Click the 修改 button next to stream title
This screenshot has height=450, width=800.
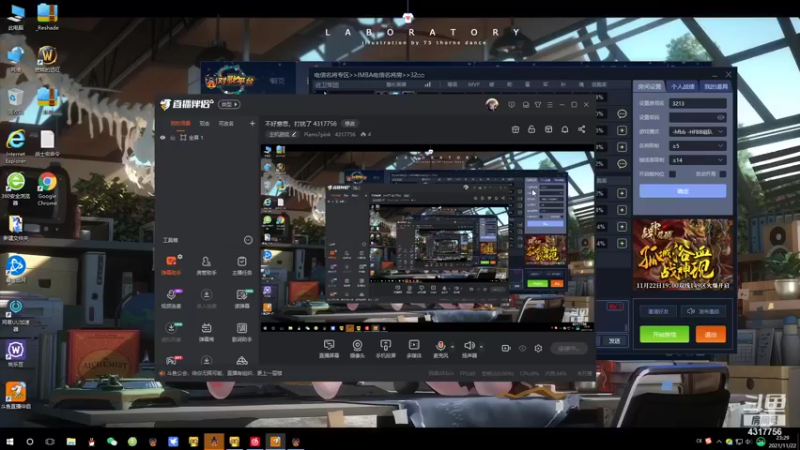[x=349, y=123]
